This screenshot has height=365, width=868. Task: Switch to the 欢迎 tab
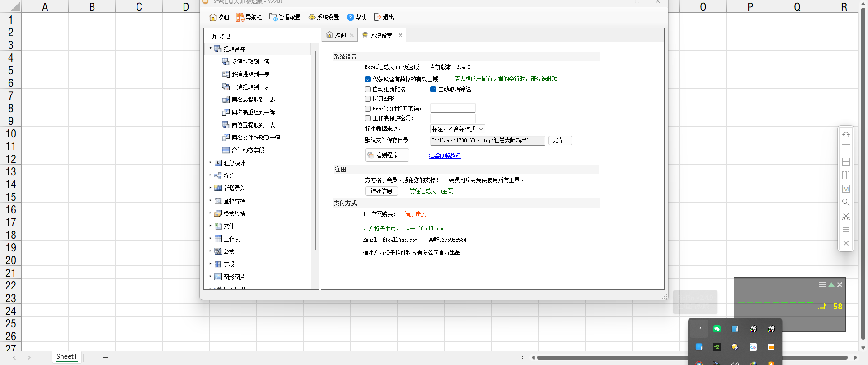337,35
